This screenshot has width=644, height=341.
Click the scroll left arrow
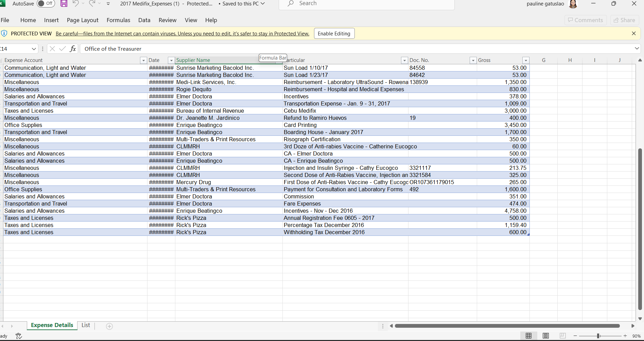[x=391, y=326]
